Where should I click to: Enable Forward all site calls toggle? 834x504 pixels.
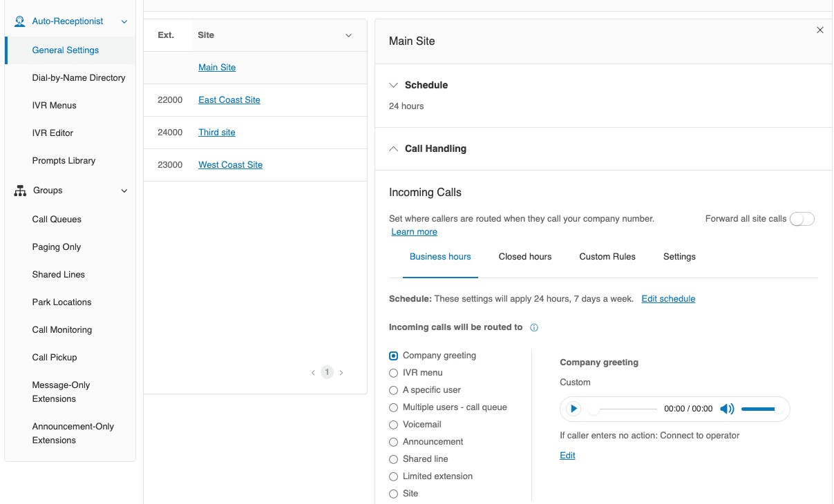[x=802, y=219]
